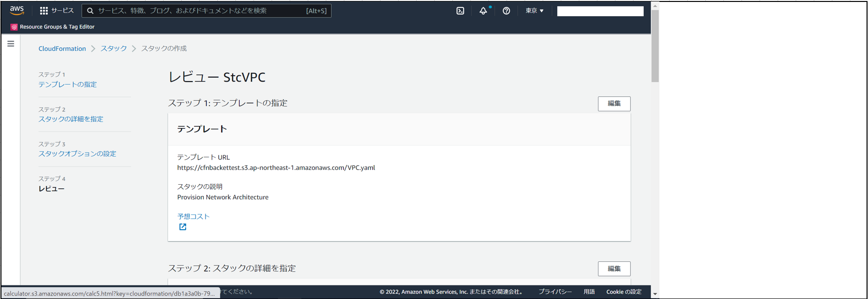
Task: Click the AWS logo home icon
Action: pyautogui.click(x=17, y=10)
